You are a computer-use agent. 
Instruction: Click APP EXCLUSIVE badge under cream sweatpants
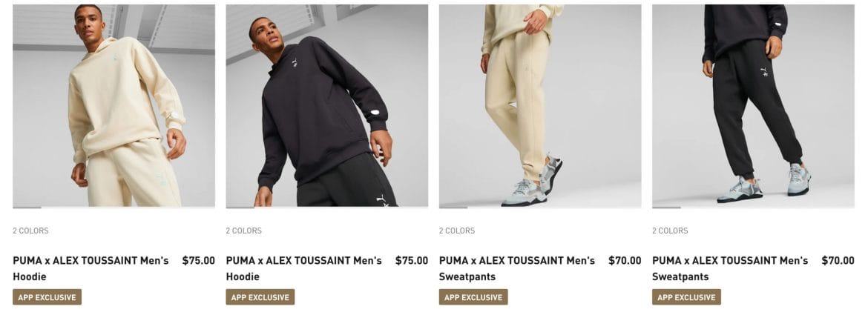[x=473, y=296]
